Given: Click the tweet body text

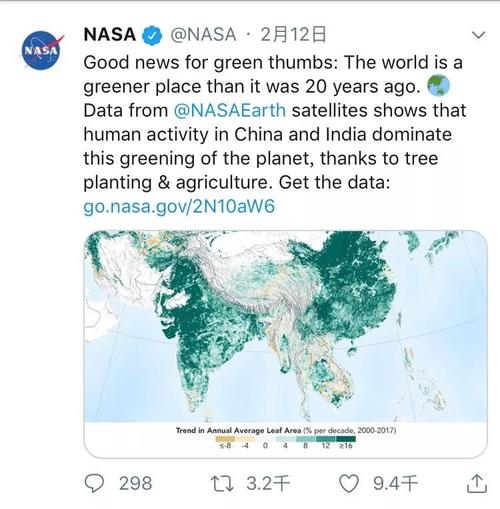Looking at the screenshot, I should click(x=273, y=123).
